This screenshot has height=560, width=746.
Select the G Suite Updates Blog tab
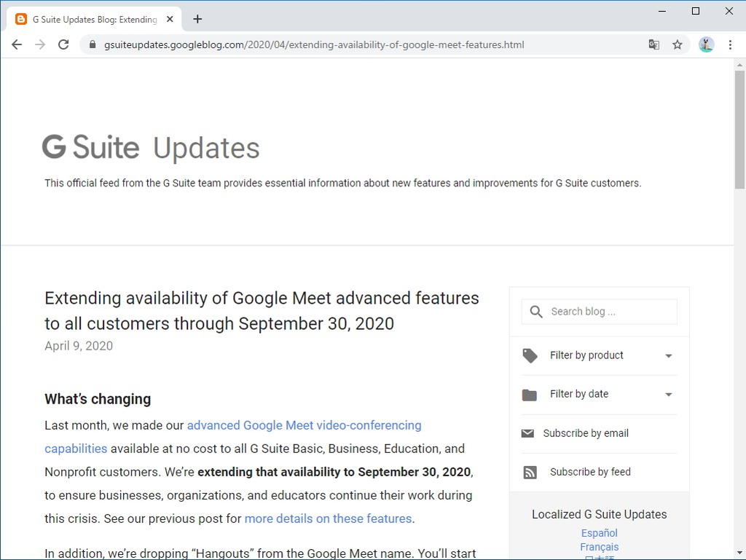coord(91,20)
